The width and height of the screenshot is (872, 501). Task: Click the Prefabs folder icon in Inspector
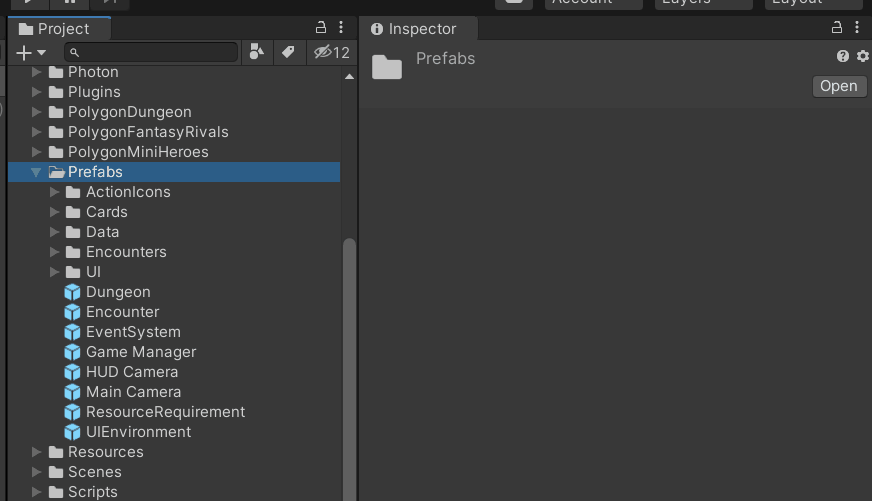click(x=387, y=67)
